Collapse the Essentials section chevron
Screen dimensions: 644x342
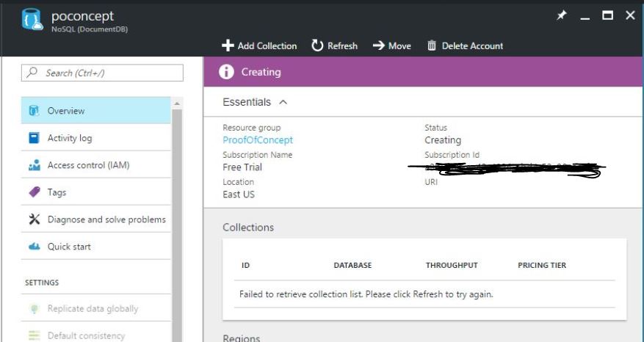283,102
